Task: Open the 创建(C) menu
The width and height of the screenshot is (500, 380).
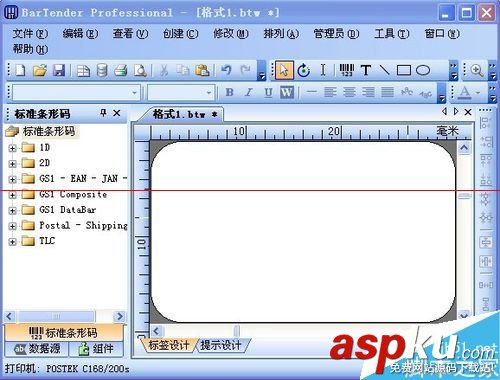Action: click(x=180, y=33)
